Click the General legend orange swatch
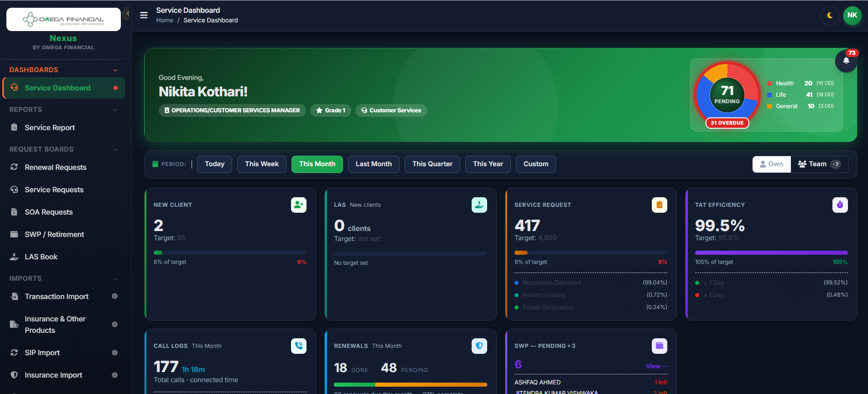Screen dimensions: 868x394 (x=769, y=106)
